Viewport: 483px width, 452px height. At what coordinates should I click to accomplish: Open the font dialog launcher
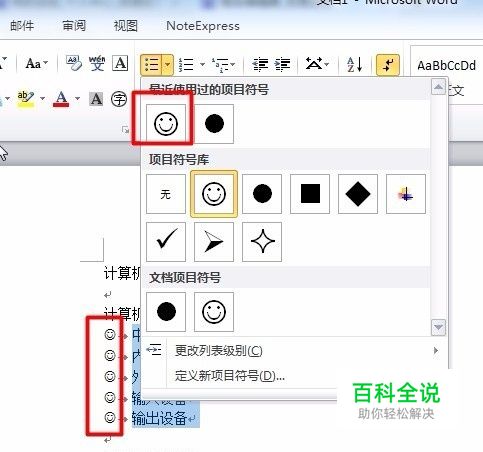pos(125,130)
